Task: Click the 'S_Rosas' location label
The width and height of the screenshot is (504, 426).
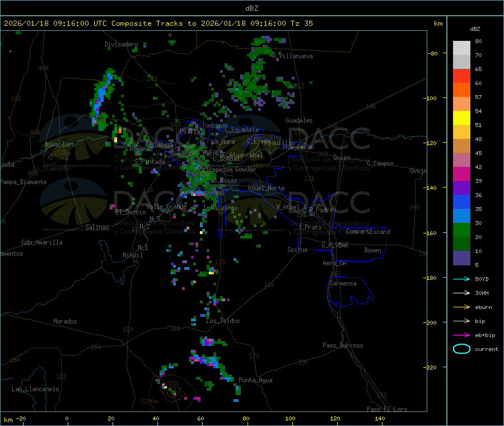Action: (225, 180)
